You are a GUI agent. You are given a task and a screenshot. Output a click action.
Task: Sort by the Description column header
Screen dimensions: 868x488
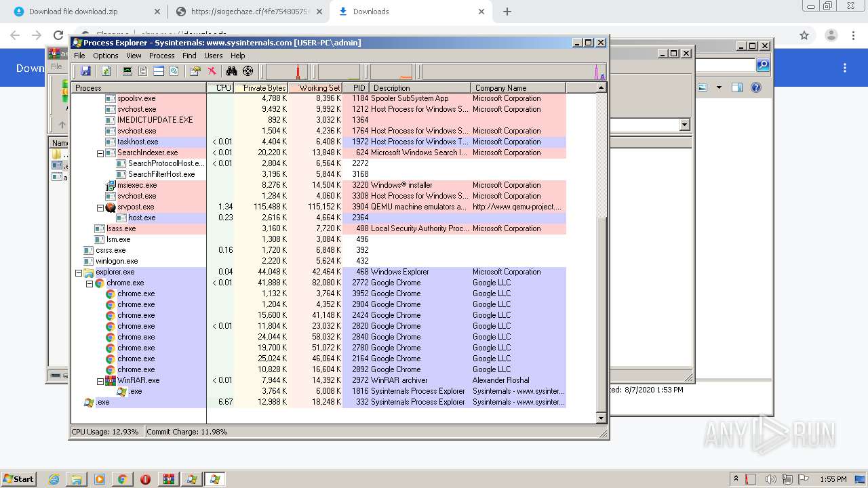point(420,87)
